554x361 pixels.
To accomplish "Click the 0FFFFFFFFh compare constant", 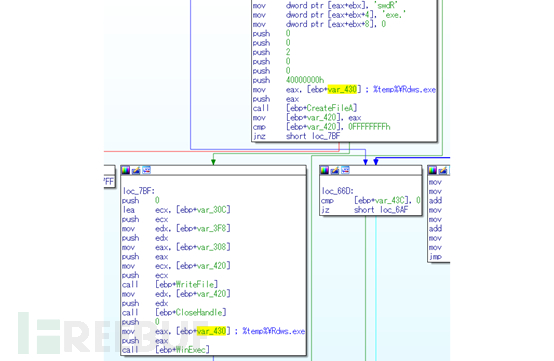I will coord(369,127).
